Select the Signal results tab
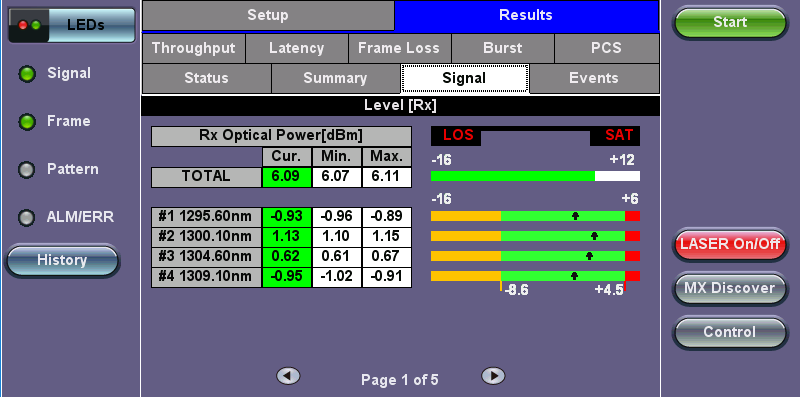The height and width of the screenshot is (397, 800). tap(464, 79)
